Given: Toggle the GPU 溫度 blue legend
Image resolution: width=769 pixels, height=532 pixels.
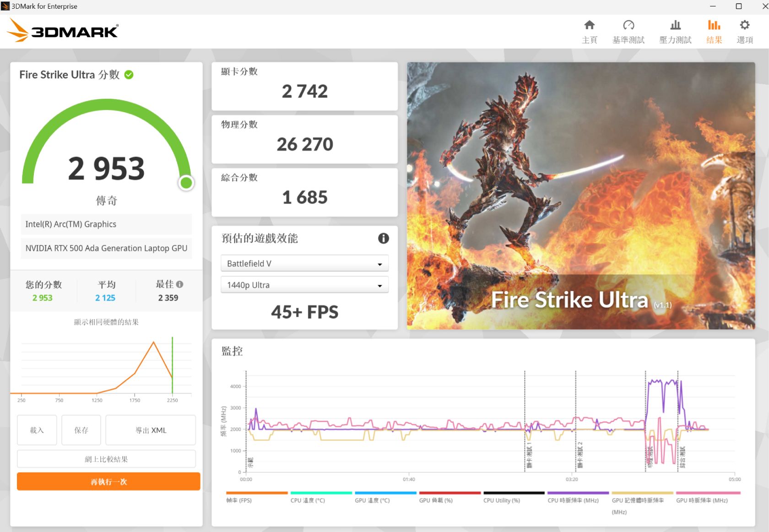Looking at the screenshot, I should click(x=385, y=497).
